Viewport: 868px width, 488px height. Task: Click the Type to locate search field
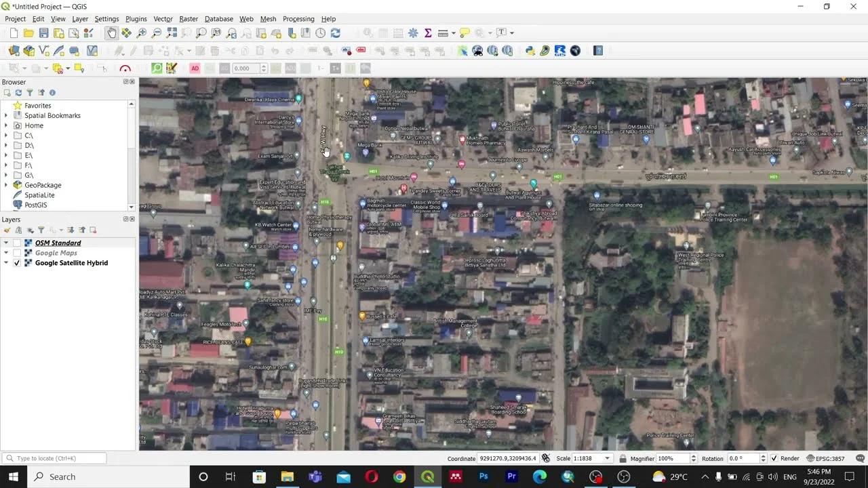point(53,458)
